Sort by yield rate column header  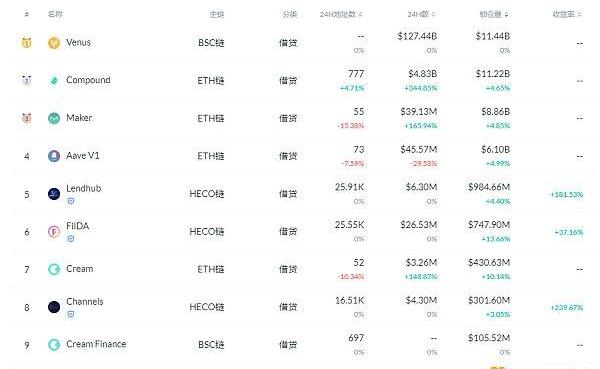(567, 15)
